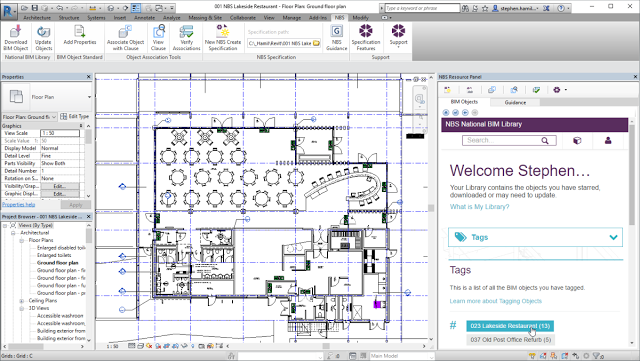The width and height of the screenshot is (640, 361).
Task: Click verify checkmark icon in NBS Resource Panel toolbar
Action: (536, 90)
